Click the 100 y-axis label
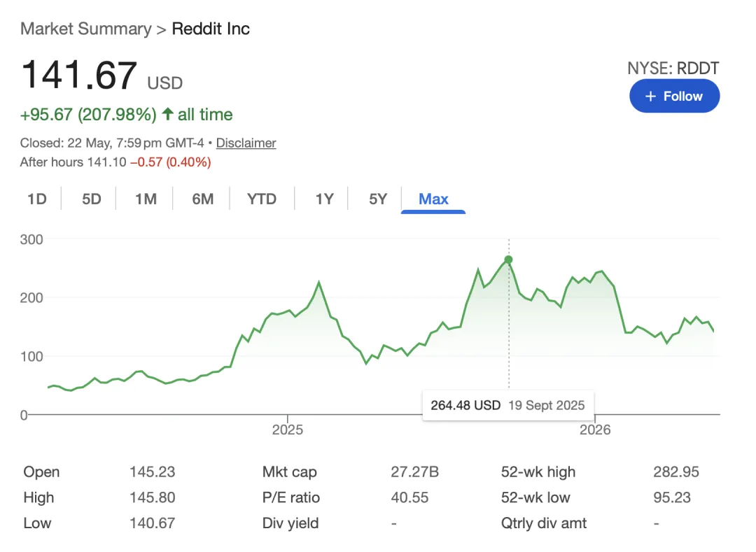Image resolution: width=756 pixels, height=552 pixels. (31, 356)
